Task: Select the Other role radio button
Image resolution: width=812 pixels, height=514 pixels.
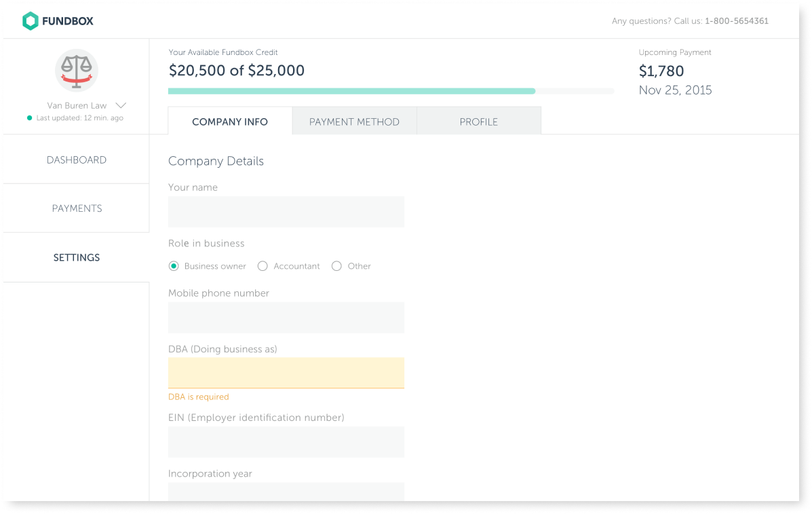Action: click(336, 266)
